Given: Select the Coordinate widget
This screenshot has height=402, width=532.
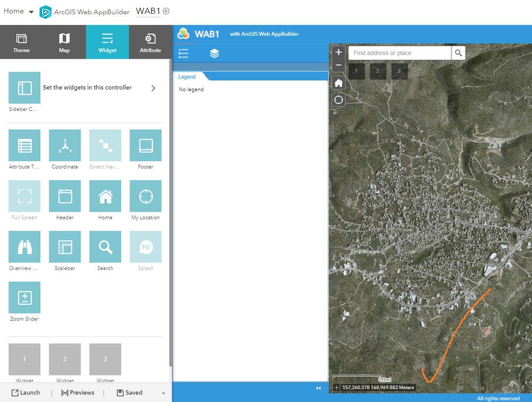Looking at the screenshot, I should [x=65, y=145].
